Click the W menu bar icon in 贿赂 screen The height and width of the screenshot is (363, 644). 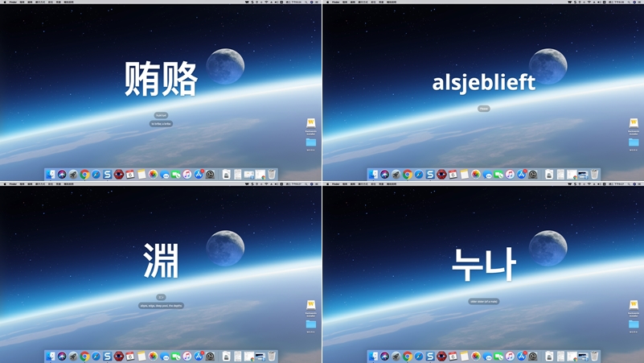tap(247, 2)
